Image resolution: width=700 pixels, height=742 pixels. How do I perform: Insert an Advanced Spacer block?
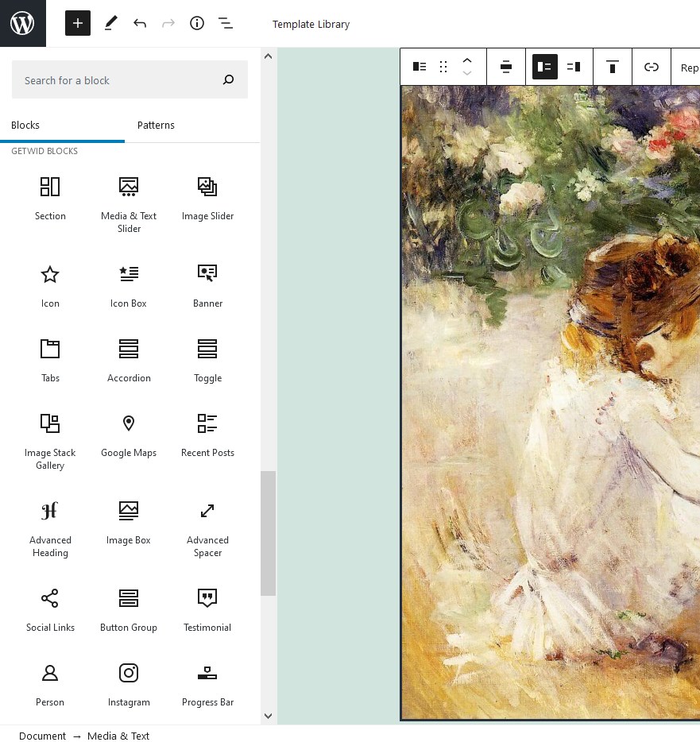point(207,530)
